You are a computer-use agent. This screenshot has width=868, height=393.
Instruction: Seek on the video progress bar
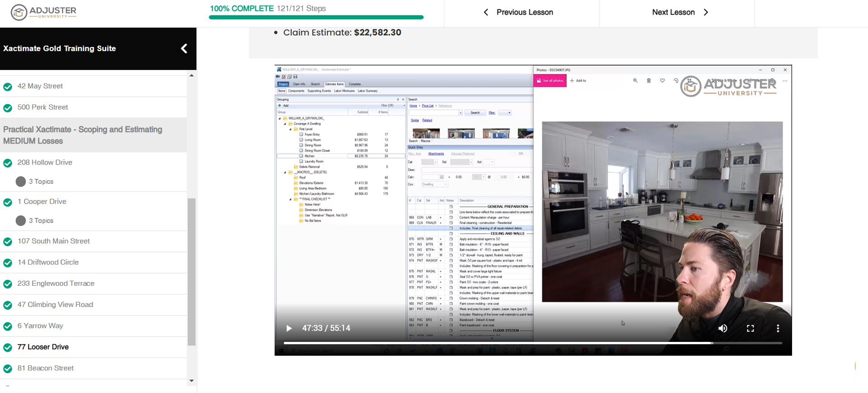click(x=497, y=343)
